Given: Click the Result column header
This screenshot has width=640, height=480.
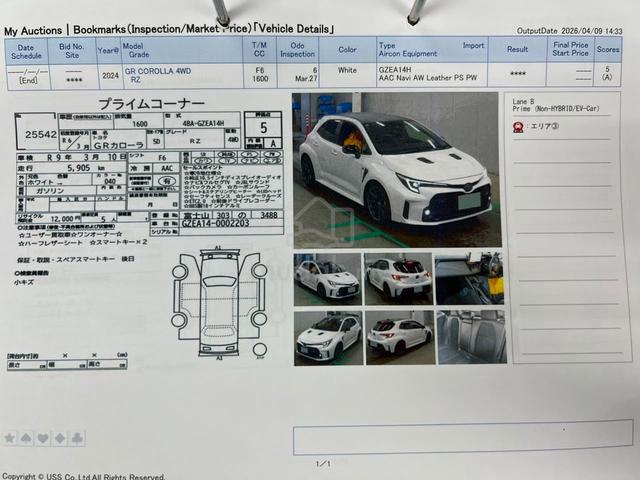Looking at the screenshot, I should (517, 49).
